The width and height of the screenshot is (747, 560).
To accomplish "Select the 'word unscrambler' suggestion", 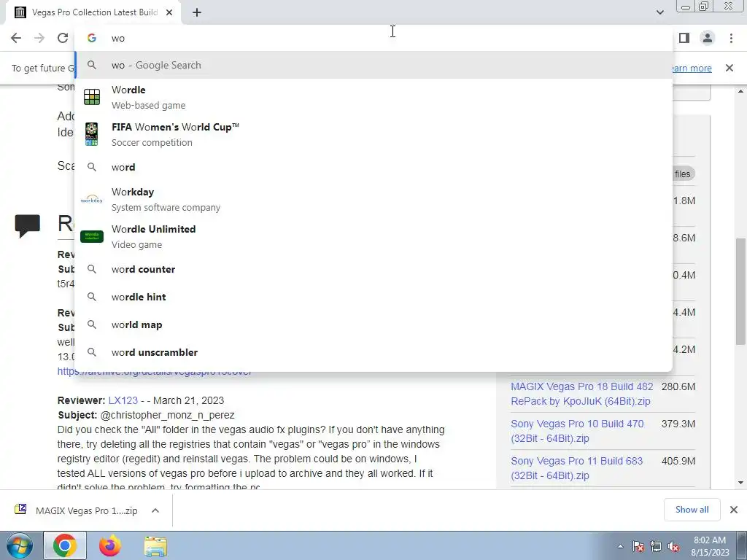I will [x=373, y=352].
